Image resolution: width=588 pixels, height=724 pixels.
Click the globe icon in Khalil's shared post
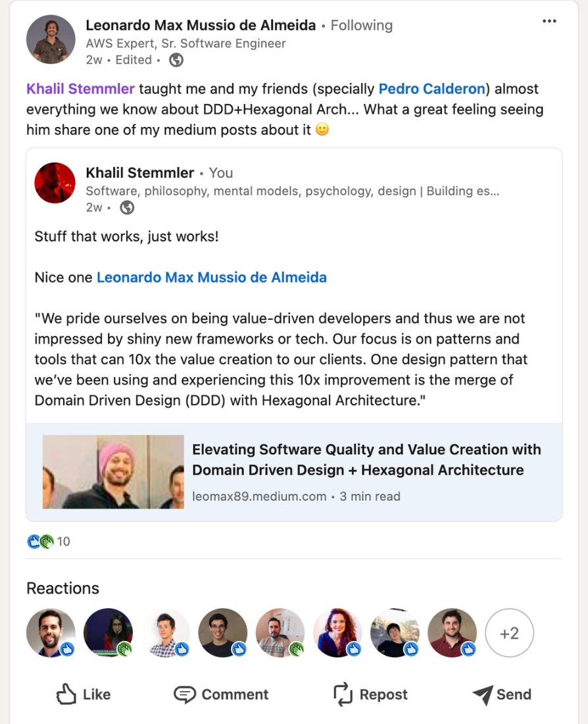pos(127,208)
